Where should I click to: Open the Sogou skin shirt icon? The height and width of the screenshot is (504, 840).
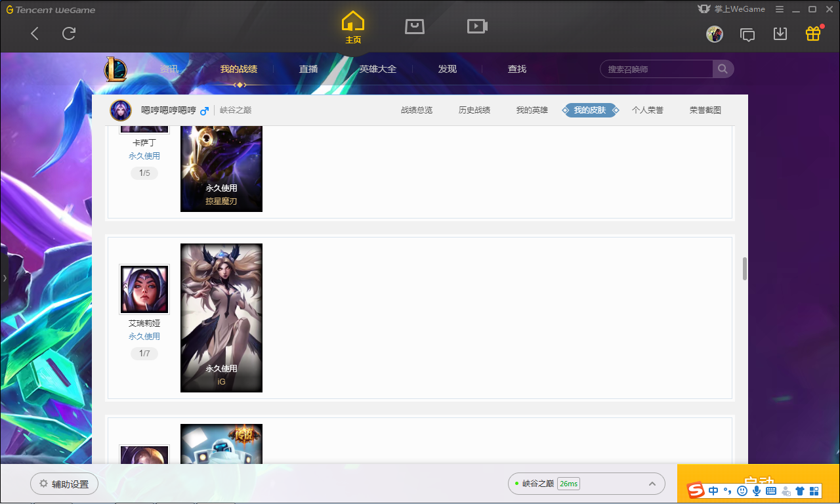800,491
